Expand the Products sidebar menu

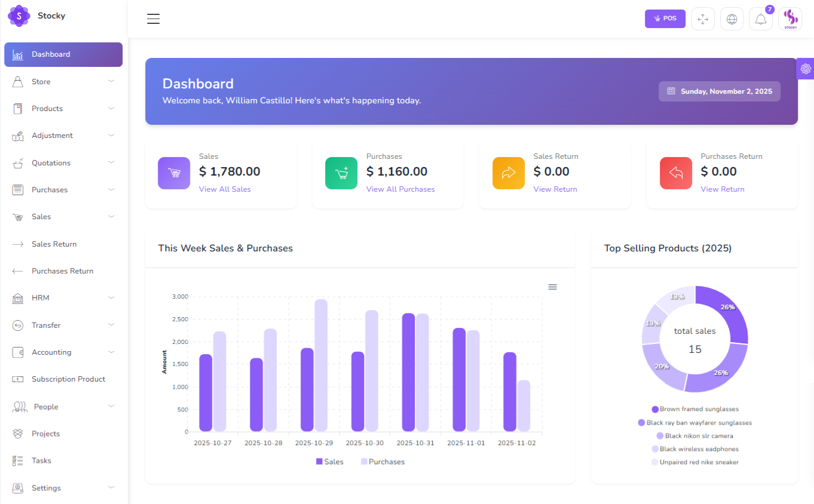pyautogui.click(x=47, y=108)
